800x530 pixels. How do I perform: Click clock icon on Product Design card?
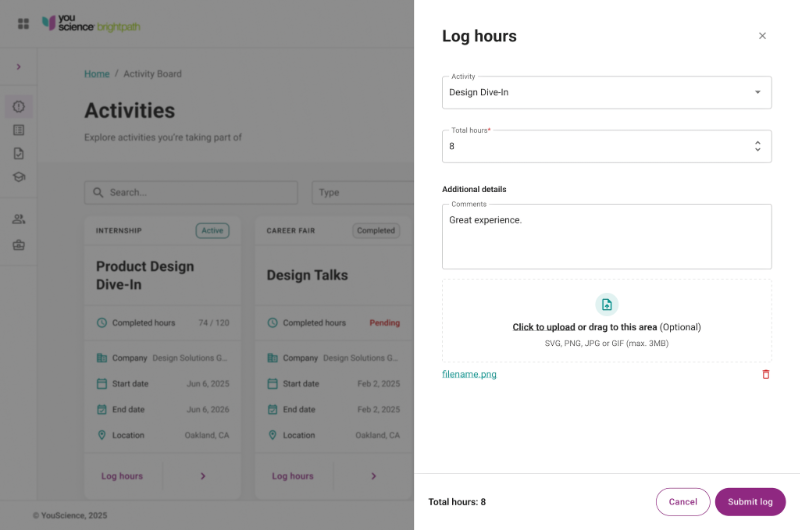pyautogui.click(x=102, y=323)
